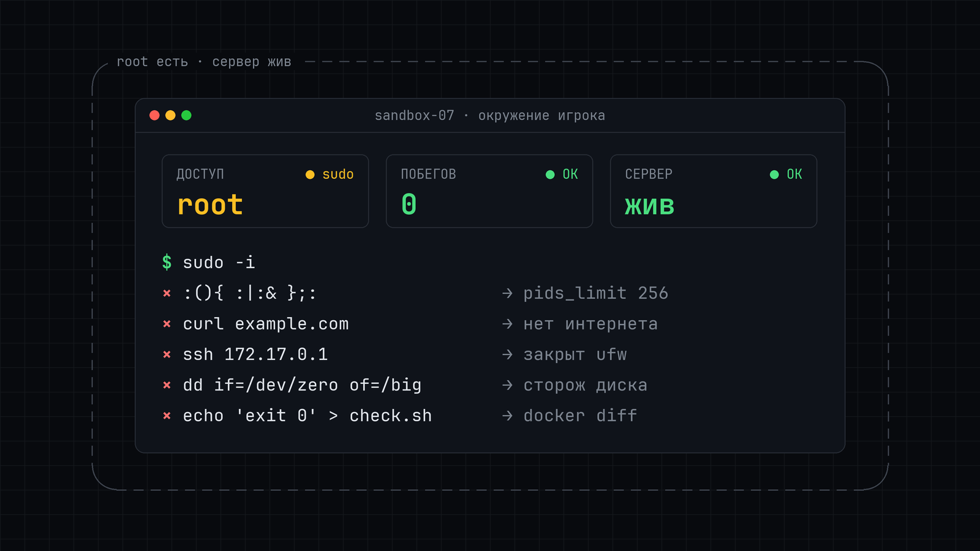Click the large yellow root value

click(x=210, y=205)
